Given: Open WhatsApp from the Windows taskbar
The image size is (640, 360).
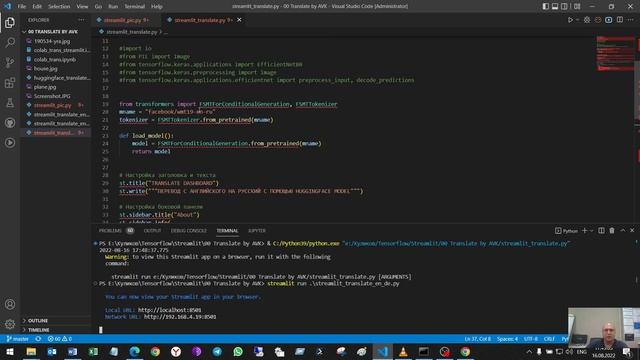Looking at the screenshot, I should click(238, 351).
